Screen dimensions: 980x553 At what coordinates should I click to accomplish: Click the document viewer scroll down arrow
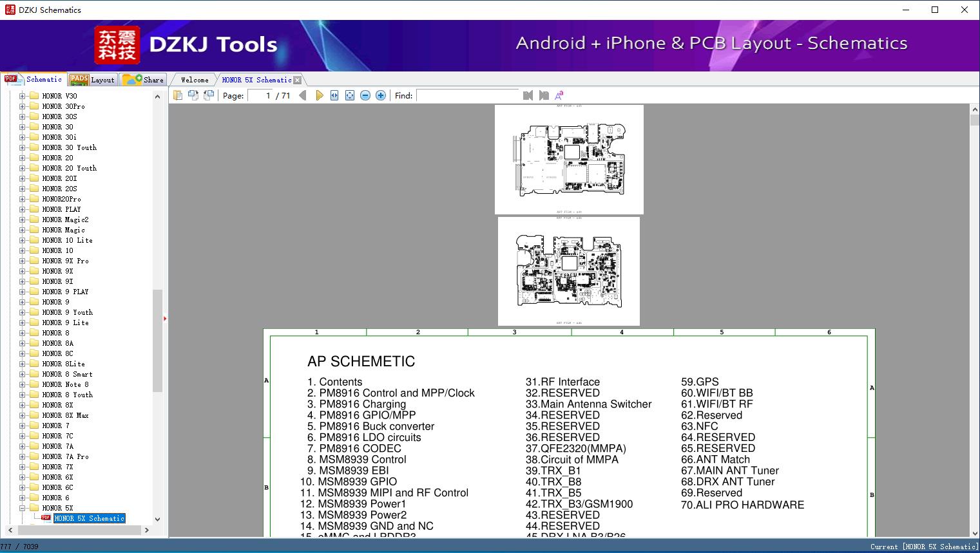(x=974, y=532)
